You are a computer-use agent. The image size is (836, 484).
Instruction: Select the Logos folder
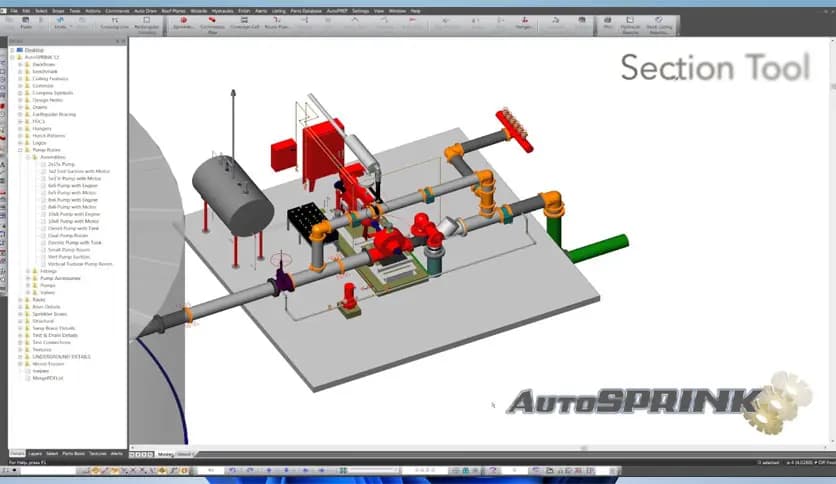pos(39,143)
